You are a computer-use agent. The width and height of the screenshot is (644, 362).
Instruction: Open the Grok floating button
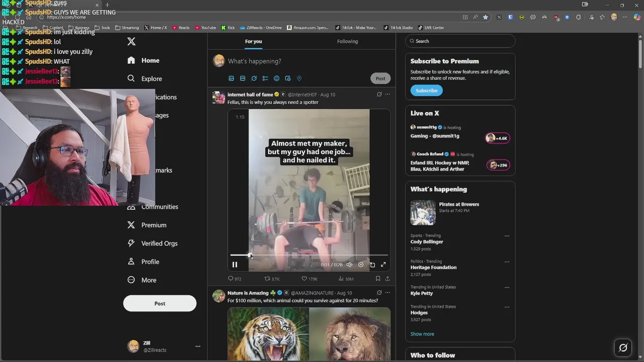click(x=623, y=347)
